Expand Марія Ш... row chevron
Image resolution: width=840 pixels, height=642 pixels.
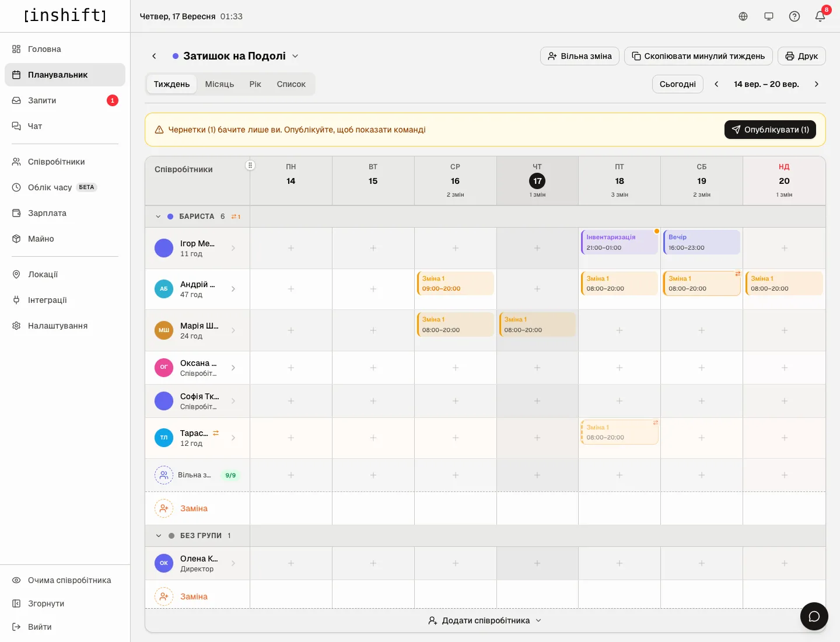tap(233, 330)
